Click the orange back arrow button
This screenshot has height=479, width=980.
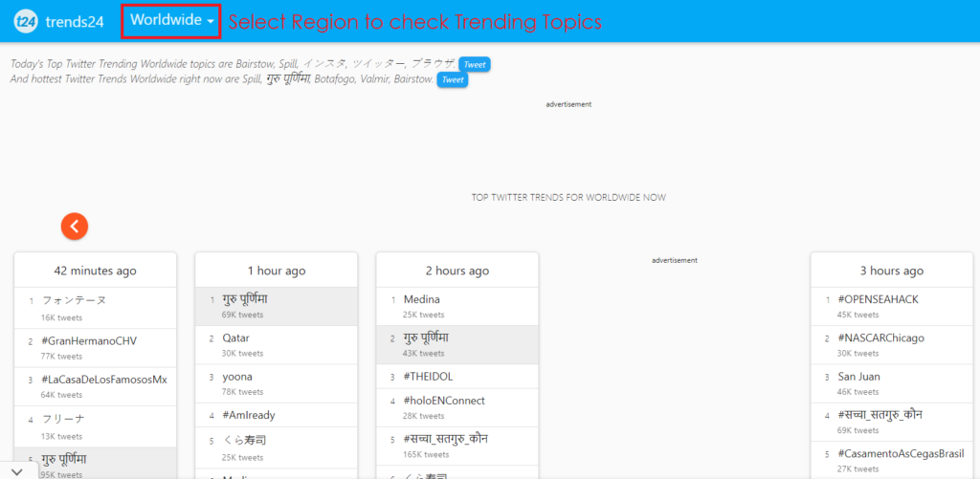coord(75,226)
